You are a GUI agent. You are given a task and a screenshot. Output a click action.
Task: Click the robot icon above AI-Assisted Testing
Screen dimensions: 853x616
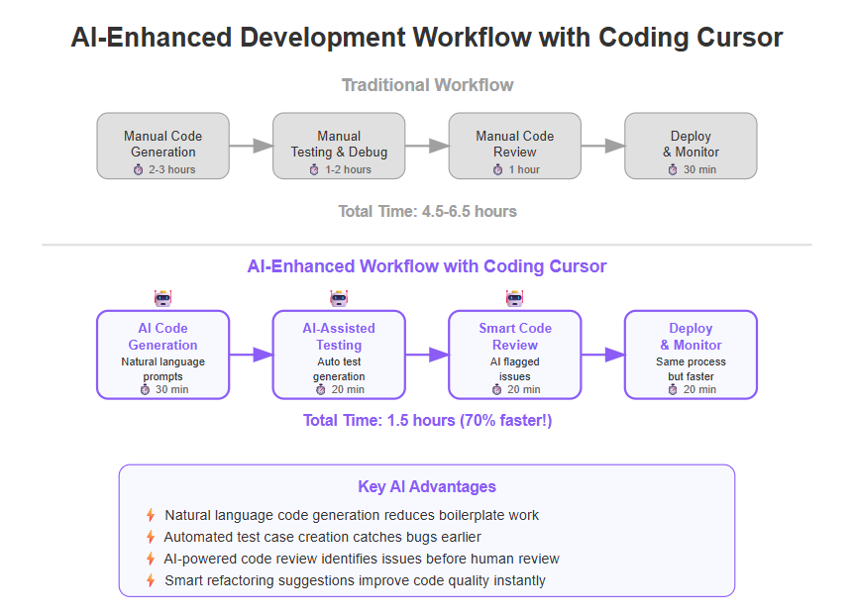point(339,298)
